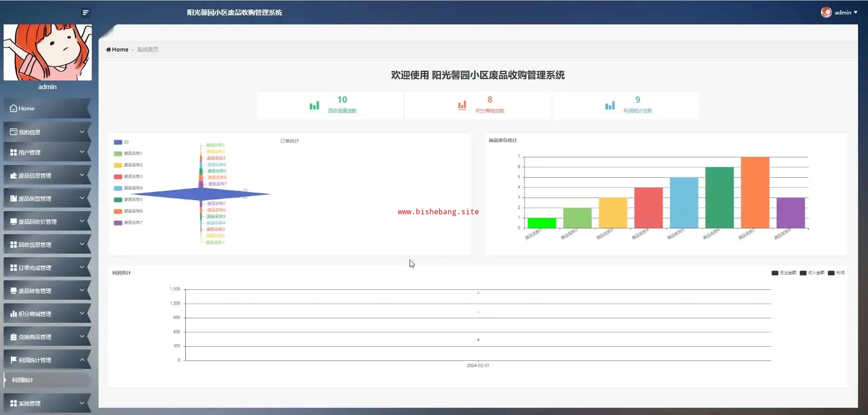Open the 利润统计总数 card showing 9

(x=626, y=105)
